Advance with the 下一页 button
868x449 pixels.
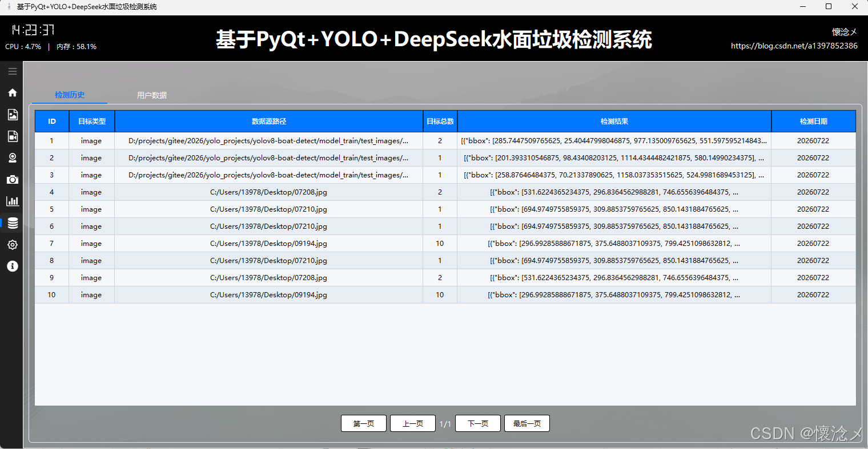click(x=478, y=423)
